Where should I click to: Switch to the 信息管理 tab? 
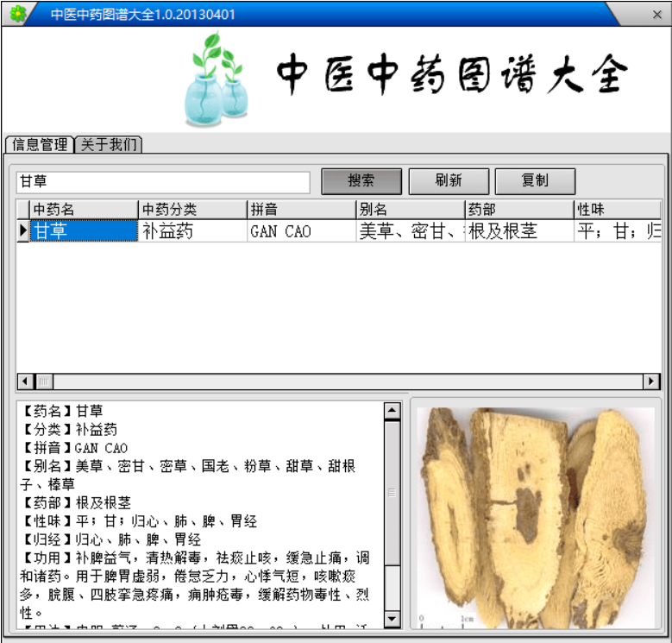(40, 144)
